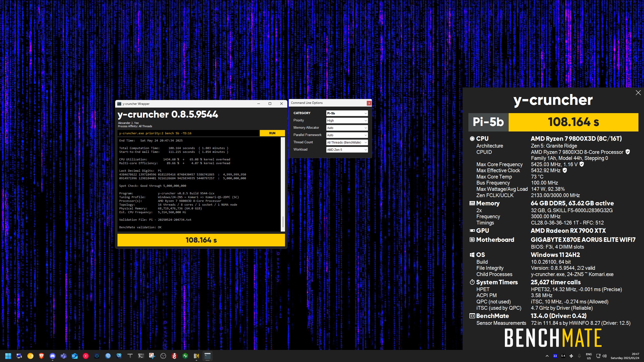Screen dimensions: 644x362
Task: Open the yellow circle app taskbar icon
Action: (30, 356)
